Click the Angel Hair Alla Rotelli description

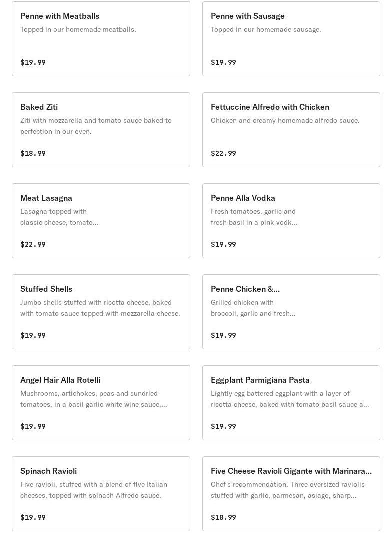point(94,399)
